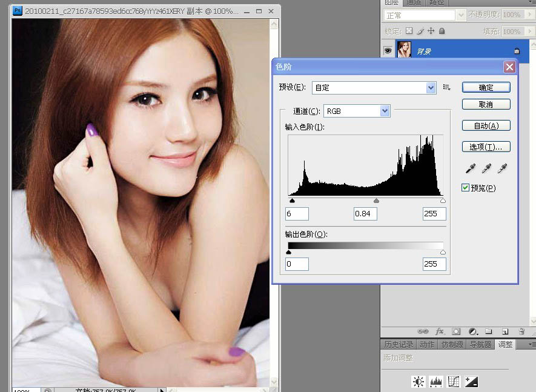Click the 背景 layer thumbnail

point(404,50)
